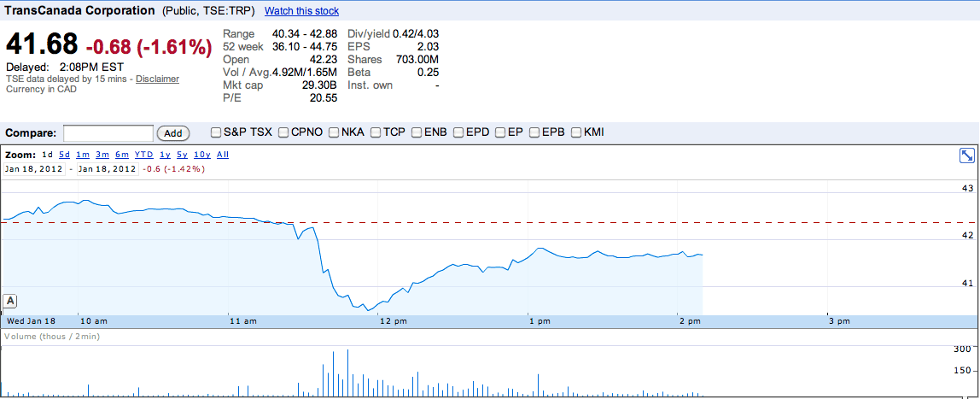Toggle EPB comparison checkbox
The width and height of the screenshot is (980, 399).
point(534,132)
